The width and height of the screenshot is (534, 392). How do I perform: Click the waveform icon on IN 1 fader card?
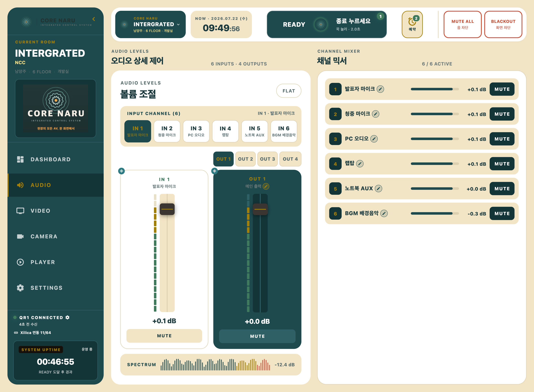click(122, 171)
